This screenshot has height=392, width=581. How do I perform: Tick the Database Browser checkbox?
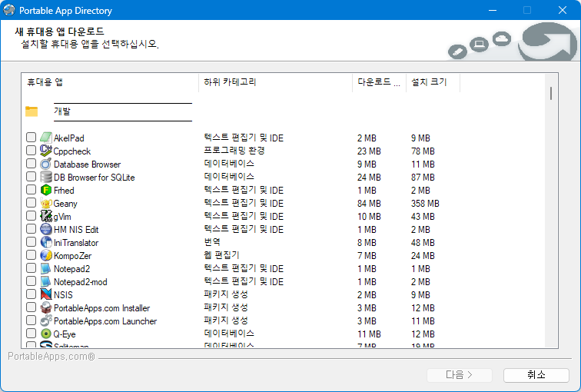[x=31, y=164]
